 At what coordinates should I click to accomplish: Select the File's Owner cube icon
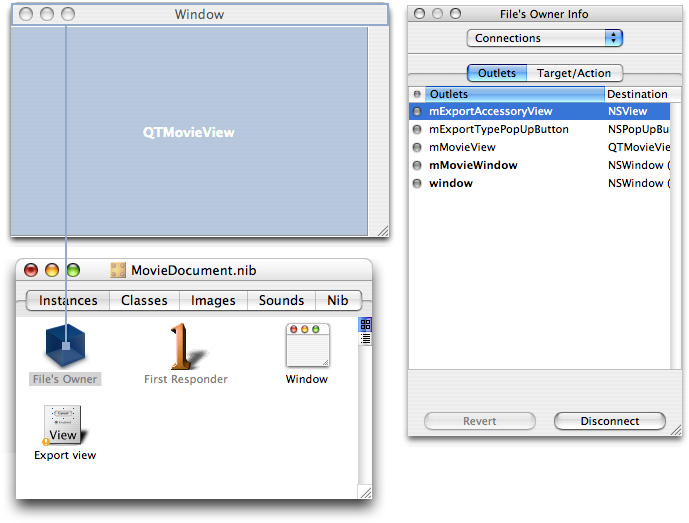[x=65, y=346]
